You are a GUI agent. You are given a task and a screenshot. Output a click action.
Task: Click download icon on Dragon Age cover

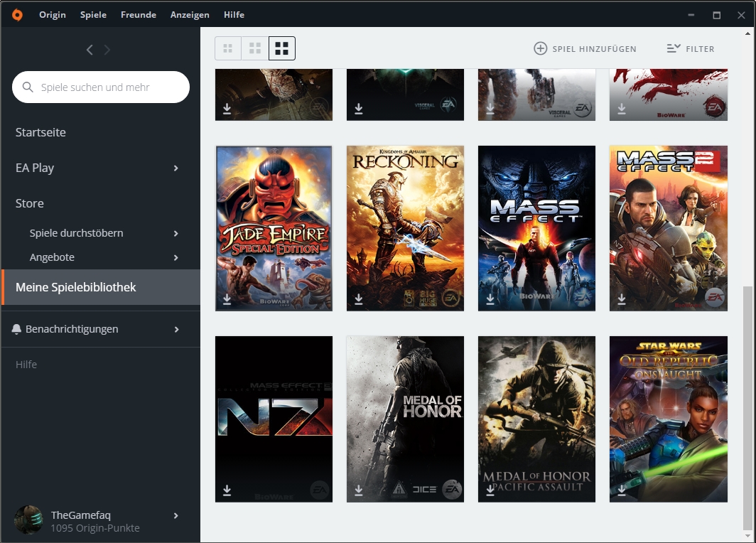tap(622, 109)
